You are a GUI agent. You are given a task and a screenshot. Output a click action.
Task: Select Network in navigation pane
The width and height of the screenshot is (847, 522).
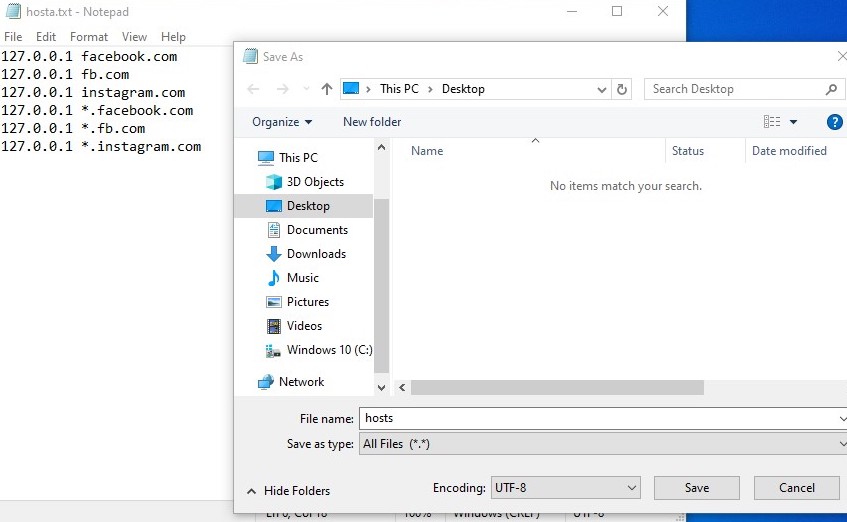(x=291, y=382)
